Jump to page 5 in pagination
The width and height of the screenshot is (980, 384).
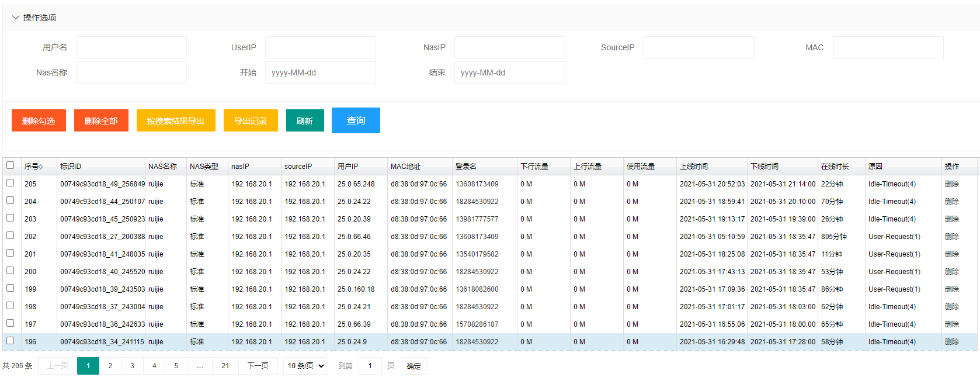[176, 366]
